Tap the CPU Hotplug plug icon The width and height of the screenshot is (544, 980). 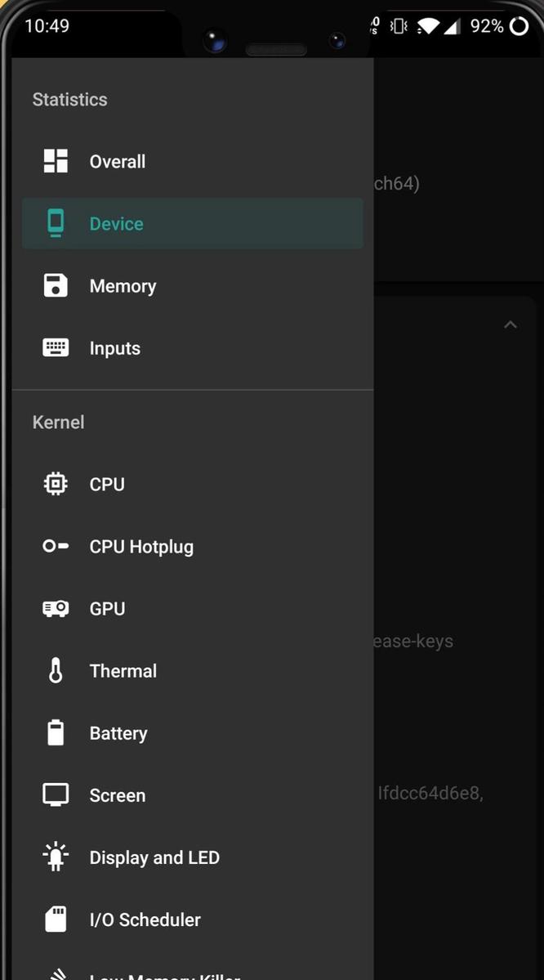(55, 546)
